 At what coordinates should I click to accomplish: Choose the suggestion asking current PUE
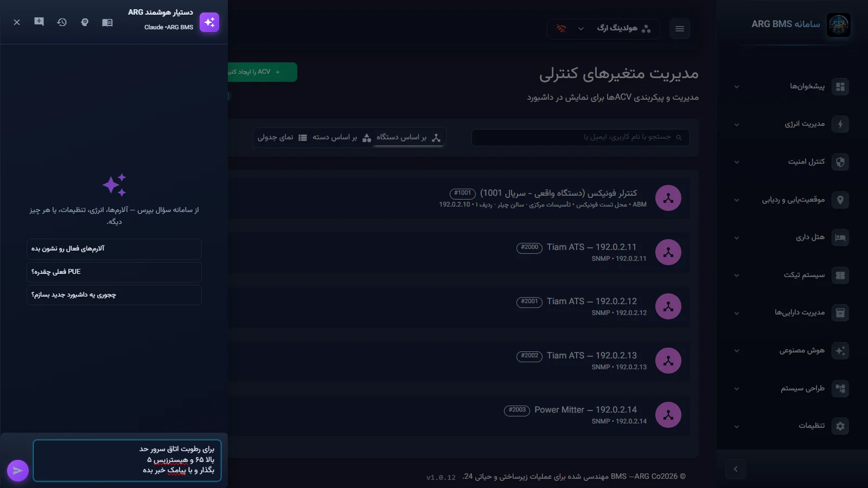click(x=114, y=272)
